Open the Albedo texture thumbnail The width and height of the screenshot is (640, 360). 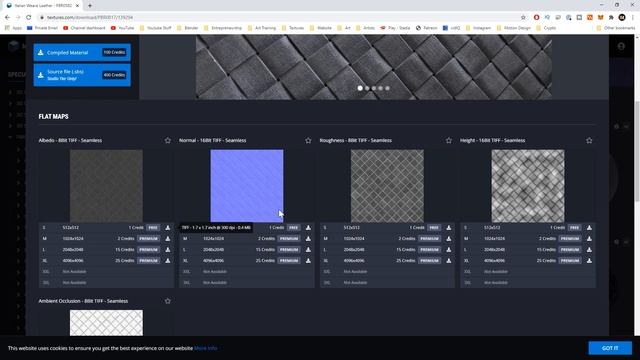[106, 186]
